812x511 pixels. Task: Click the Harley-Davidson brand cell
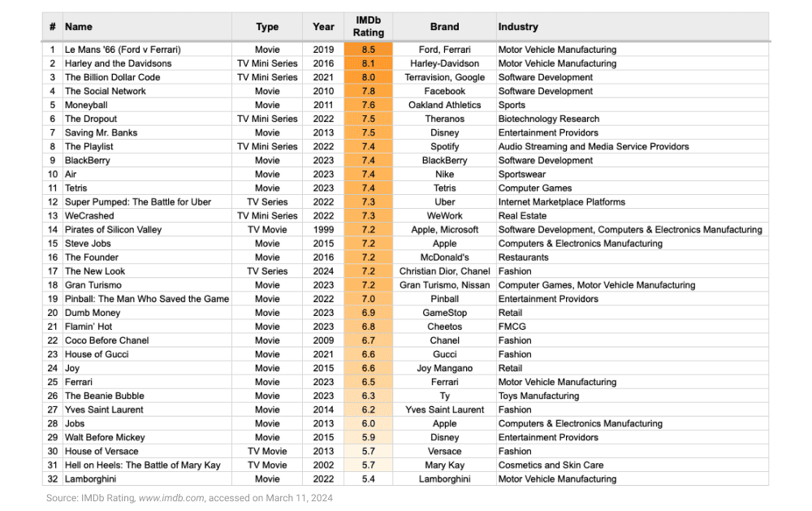click(444, 63)
